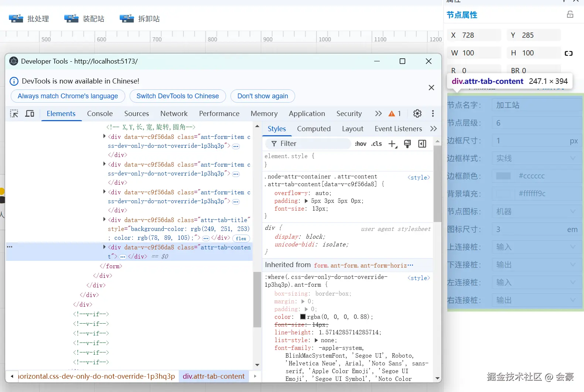Open the Event Listeners pane tab
Screen dimensions: 584x392
click(398, 129)
